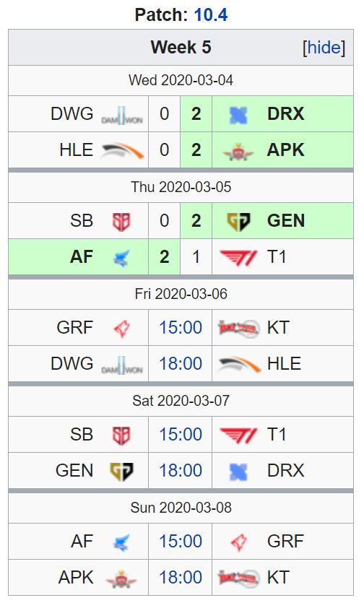
Task: Click Week 5 header title
Action: pos(181,48)
